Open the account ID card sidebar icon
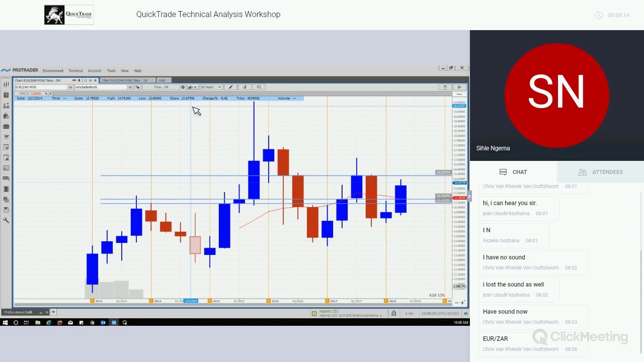 pyautogui.click(x=6, y=168)
